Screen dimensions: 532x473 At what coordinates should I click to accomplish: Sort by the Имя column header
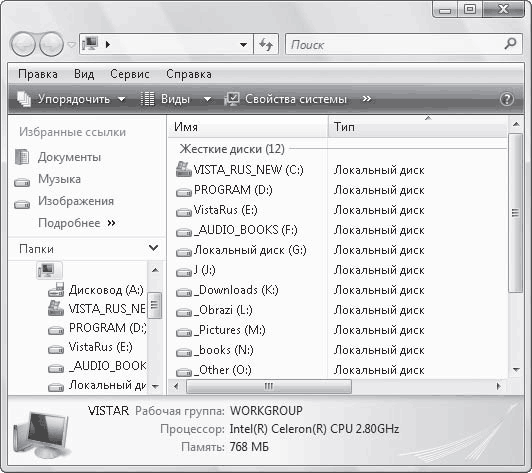click(x=248, y=127)
